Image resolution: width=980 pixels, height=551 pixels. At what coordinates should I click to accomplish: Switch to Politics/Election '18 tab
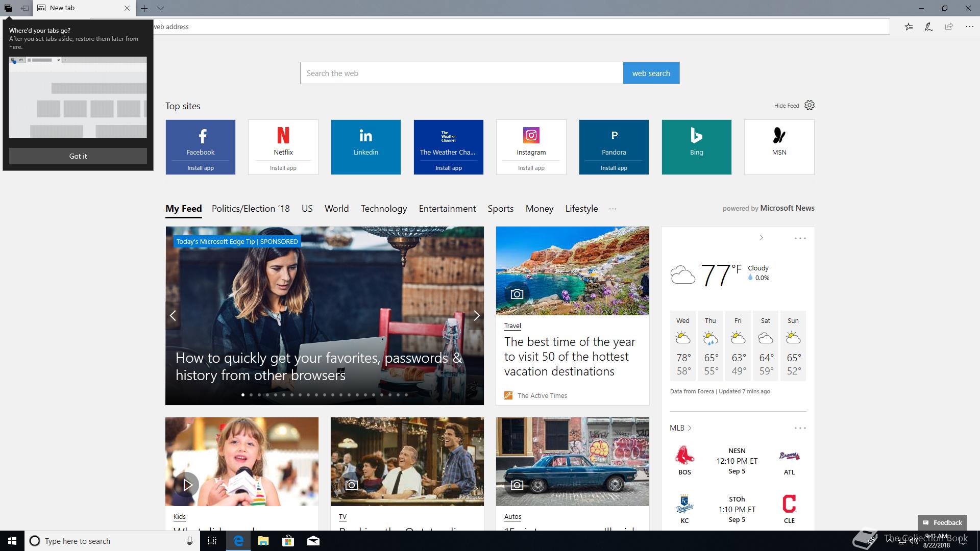pos(251,209)
